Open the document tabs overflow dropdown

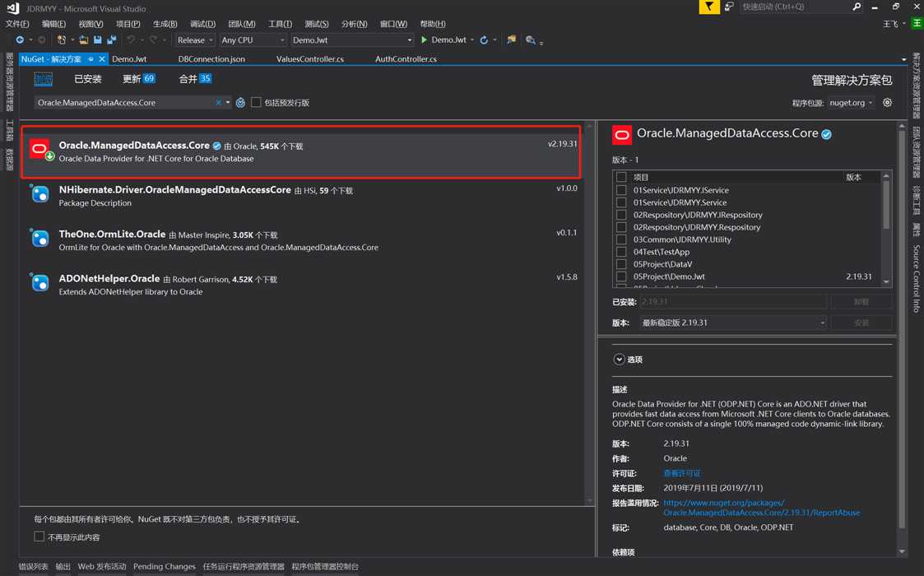pos(904,59)
